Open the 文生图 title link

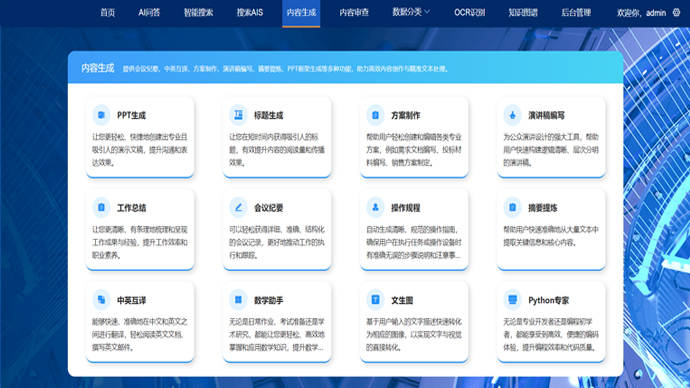pos(402,300)
